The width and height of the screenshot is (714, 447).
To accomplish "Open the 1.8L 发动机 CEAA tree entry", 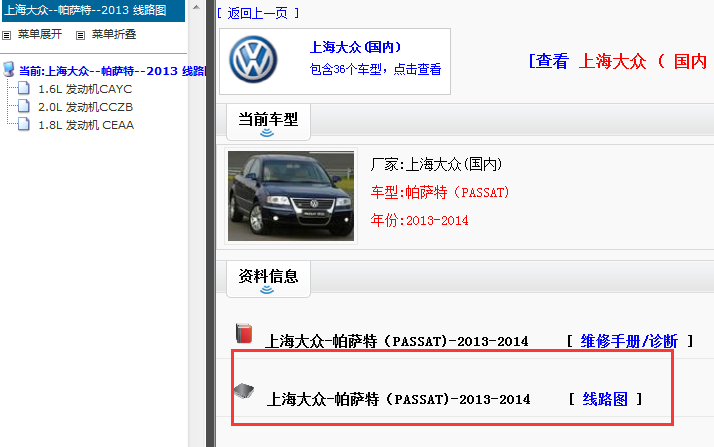I will pos(86,125).
